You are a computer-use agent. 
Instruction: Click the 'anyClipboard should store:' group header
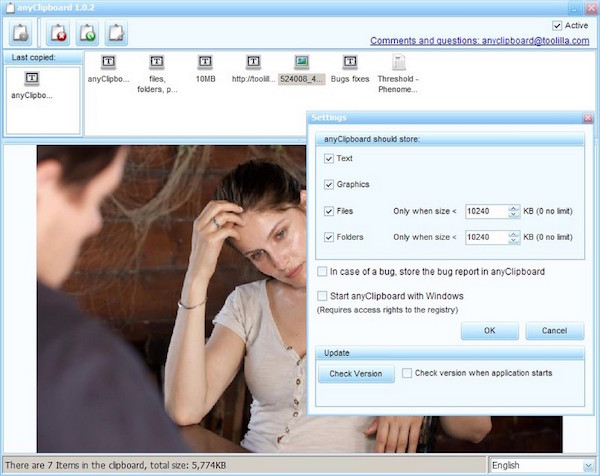(x=450, y=139)
